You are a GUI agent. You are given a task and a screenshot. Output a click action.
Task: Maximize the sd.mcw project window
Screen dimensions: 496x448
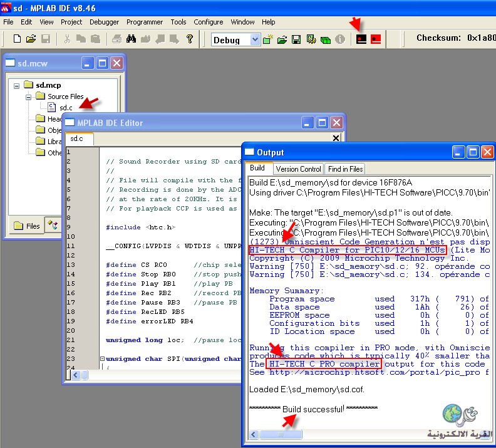pyautogui.click(x=102, y=63)
